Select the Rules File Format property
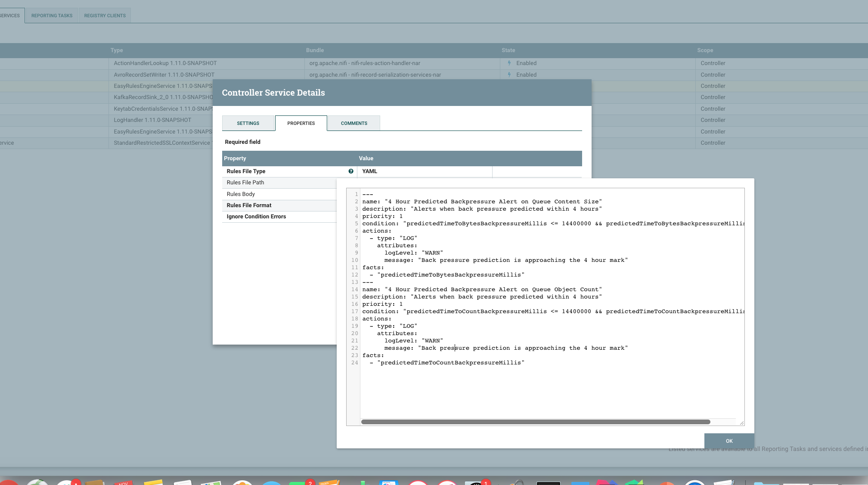Viewport: 868px width, 485px height. pos(249,205)
